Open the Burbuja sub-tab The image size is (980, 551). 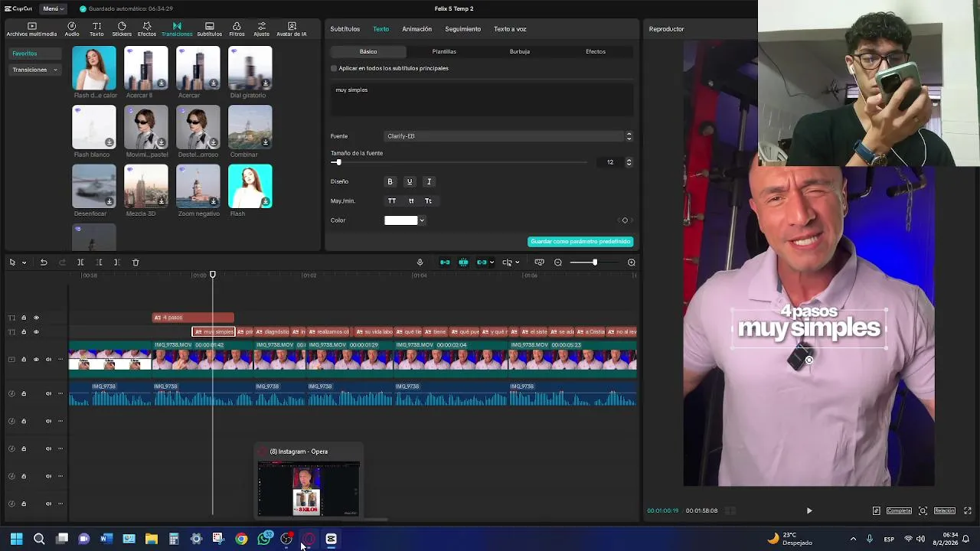pyautogui.click(x=520, y=51)
